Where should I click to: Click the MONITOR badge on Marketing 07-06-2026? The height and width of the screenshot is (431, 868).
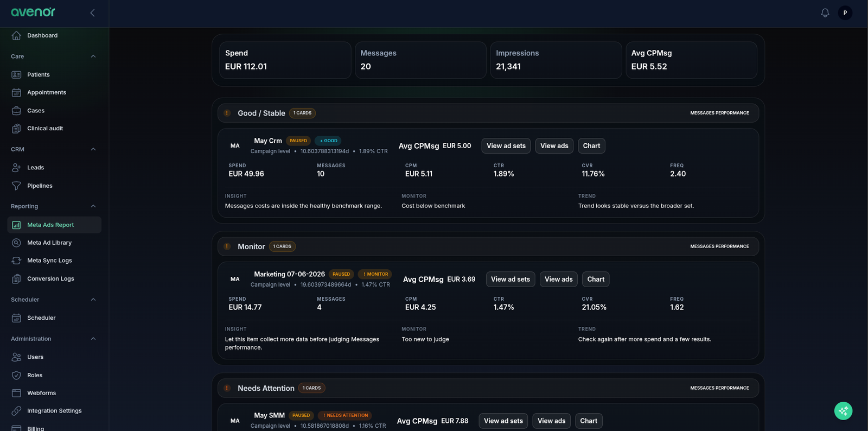(375, 274)
